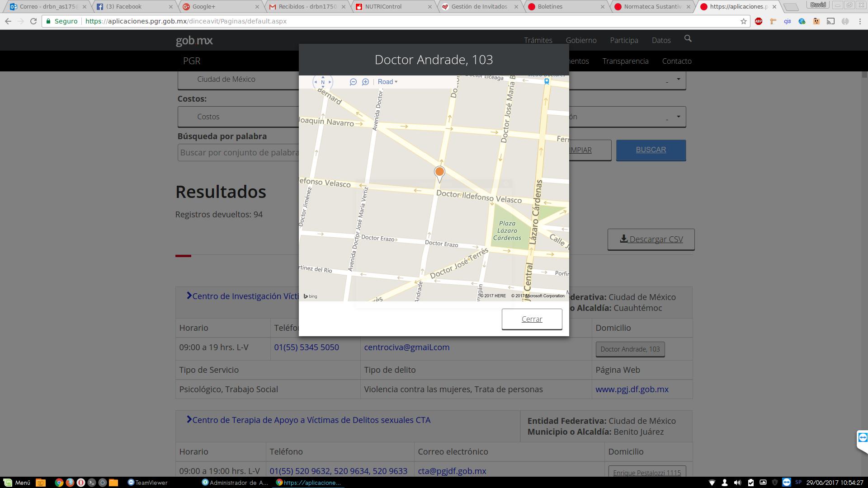Switch to the Gmail Recibidos tab
868x488 pixels.
pos(307,7)
